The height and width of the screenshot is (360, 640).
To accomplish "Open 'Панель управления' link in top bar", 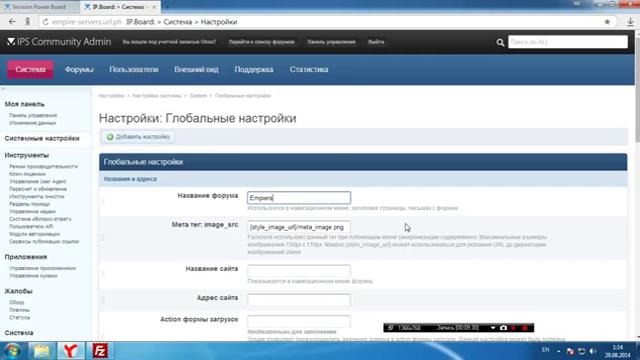I will pos(331,42).
